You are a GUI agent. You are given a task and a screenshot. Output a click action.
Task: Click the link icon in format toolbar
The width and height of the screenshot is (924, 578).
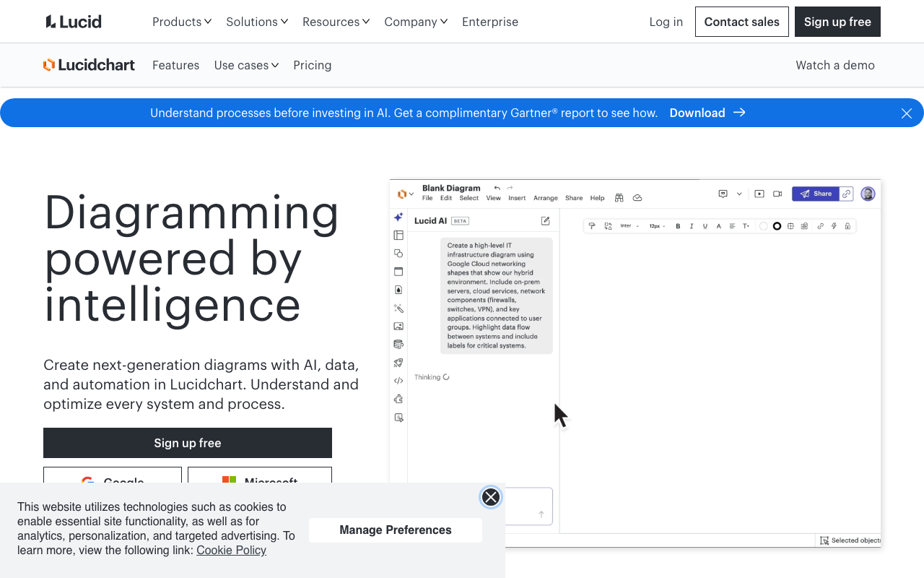[820, 226]
